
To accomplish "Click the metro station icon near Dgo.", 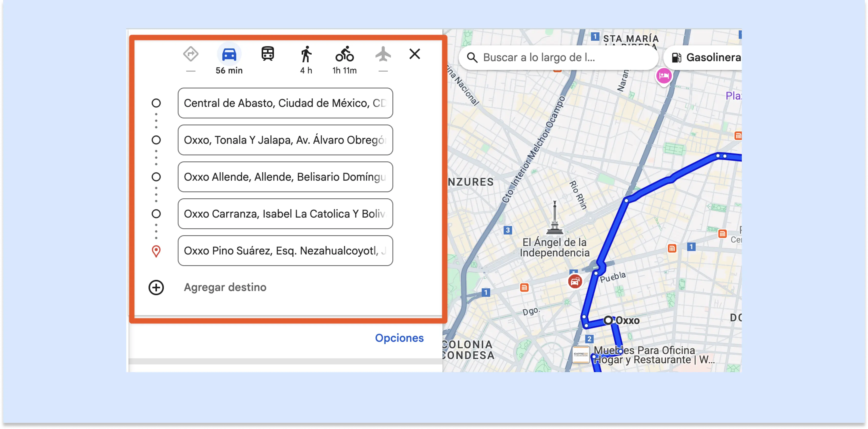I will pyautogui.click(x=524, y=288).
